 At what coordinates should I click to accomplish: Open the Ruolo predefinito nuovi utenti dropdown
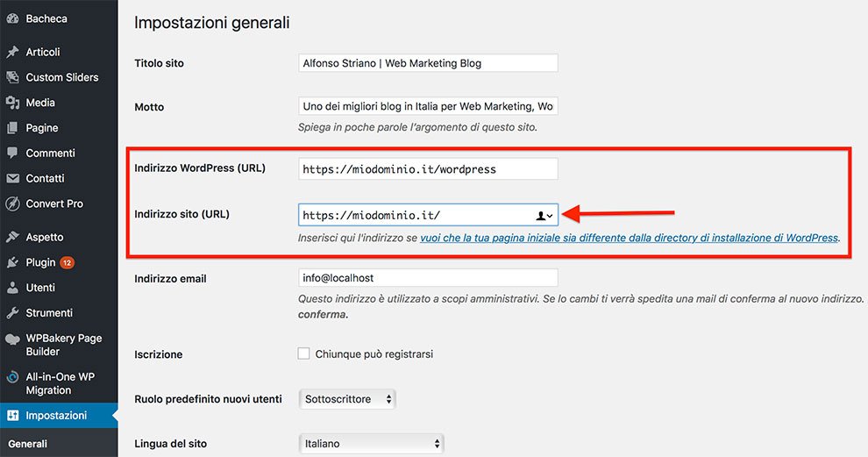coord(348,399)
